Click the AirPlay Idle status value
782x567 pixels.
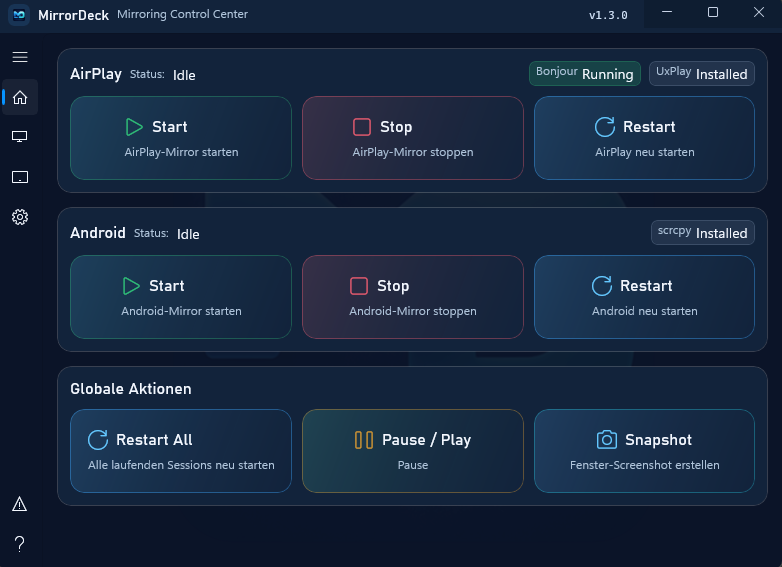184,75
